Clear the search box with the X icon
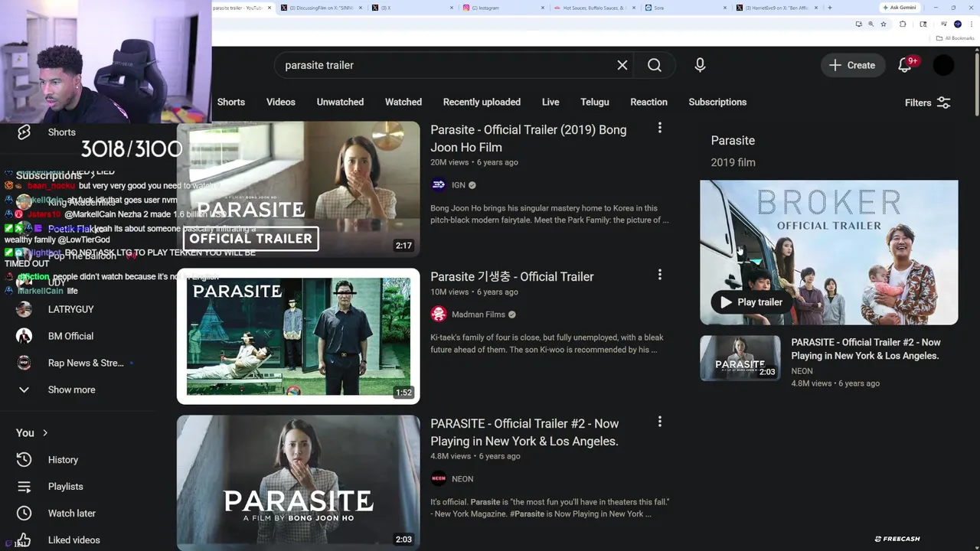Screen dimensions: 980x551 click(x=622, y=65)
